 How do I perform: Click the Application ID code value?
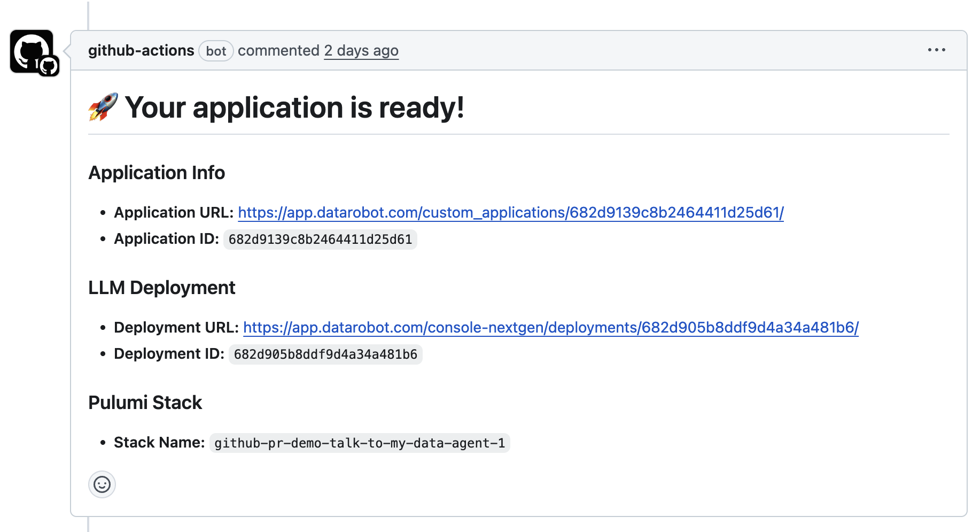(320, 240)
